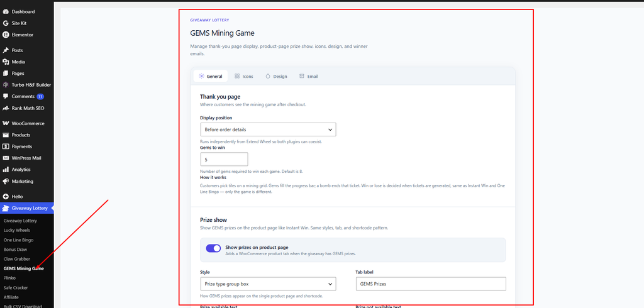Viewport: 644px width, 308px height.
Task: Click the Site Kit Google icon
Action: tap(6, 23)
